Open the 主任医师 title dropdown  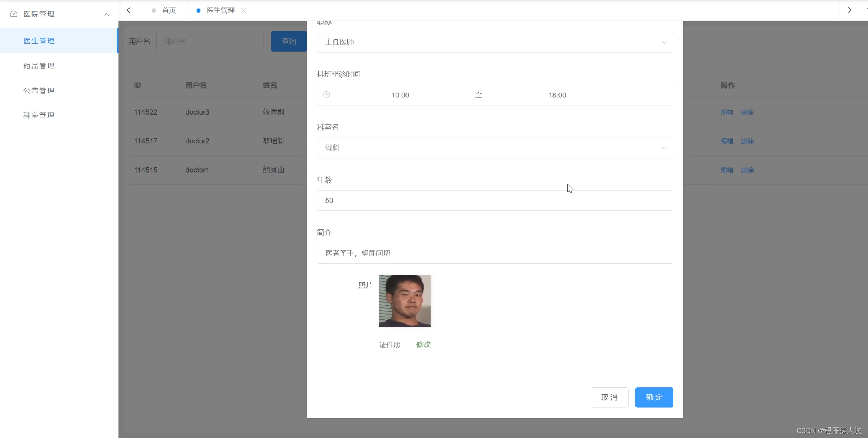click(x=494, y=42)
